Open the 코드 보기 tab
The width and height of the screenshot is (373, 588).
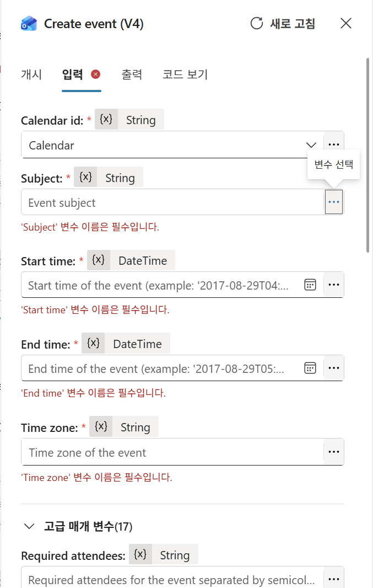point(185,74)
